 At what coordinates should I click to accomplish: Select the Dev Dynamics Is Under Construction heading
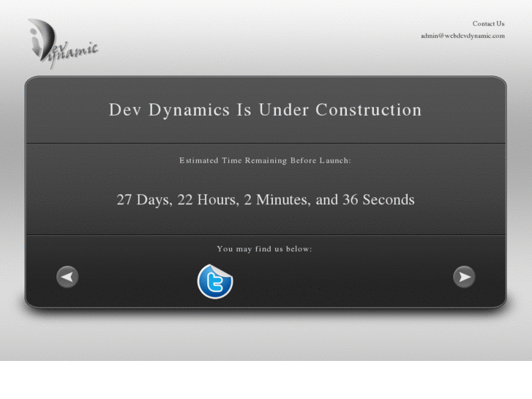pyautogui.click(x=266, y=110)
